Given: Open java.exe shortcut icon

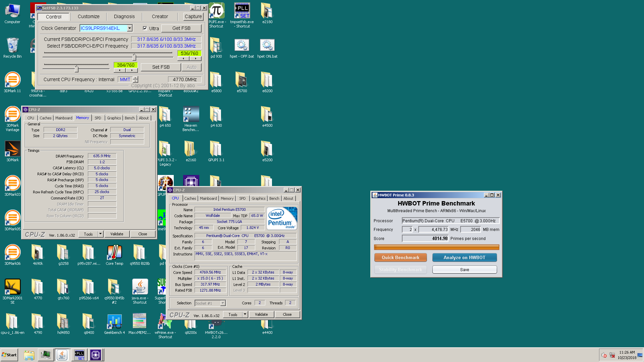Looking at the screenshot, I should (x=140, y=292).
